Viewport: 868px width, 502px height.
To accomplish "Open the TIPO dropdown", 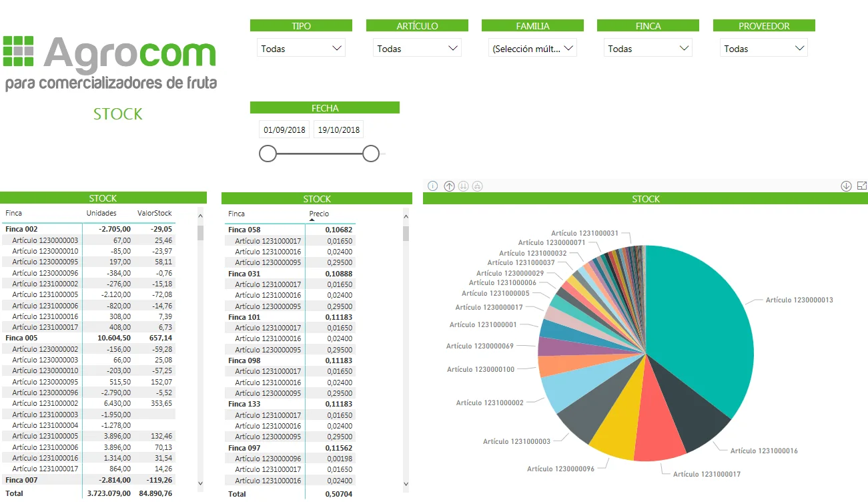I will tap(301, 48).
